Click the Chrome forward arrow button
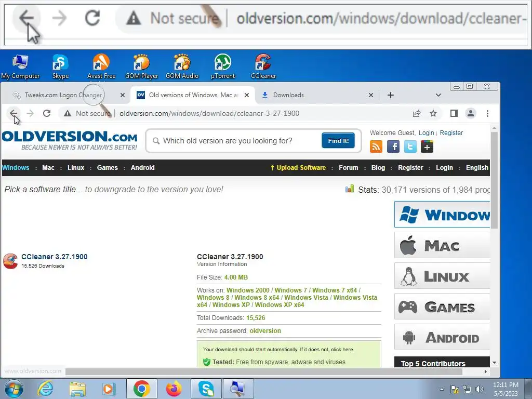532x399 pixels. 30,113
